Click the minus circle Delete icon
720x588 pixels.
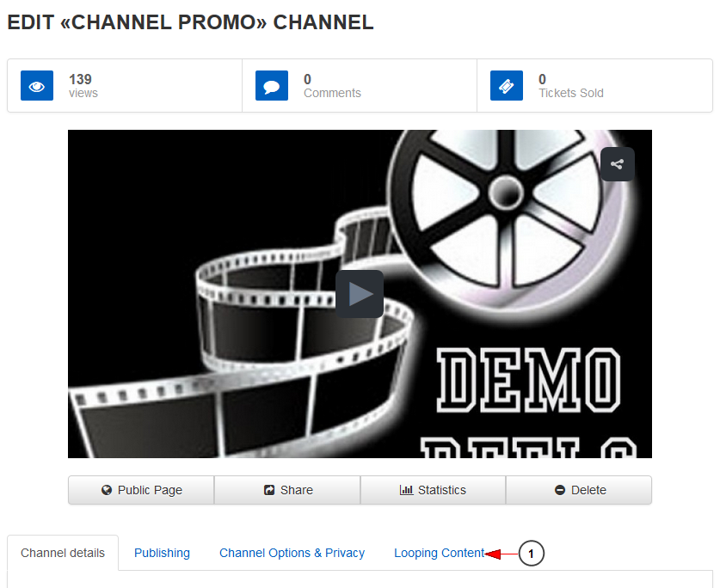tap(560, 490)
